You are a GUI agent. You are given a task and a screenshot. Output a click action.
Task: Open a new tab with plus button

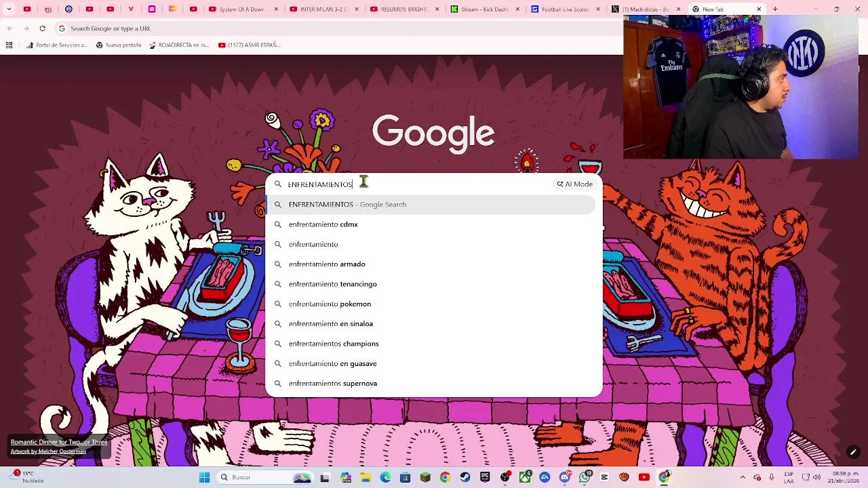pyautogui.click(x=775, y=9)
